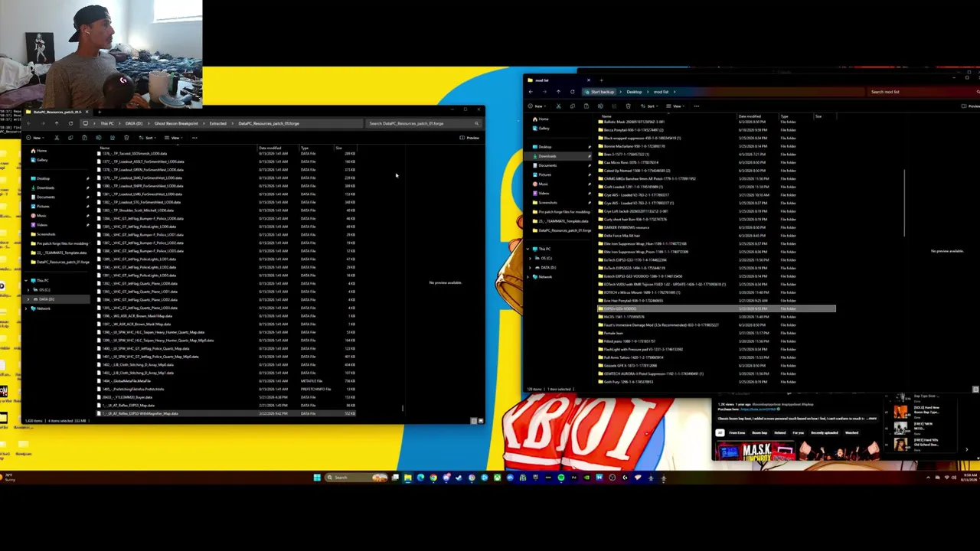
Task: Click Copy in the mod list window toolbar
Action: tap(572, 106)
